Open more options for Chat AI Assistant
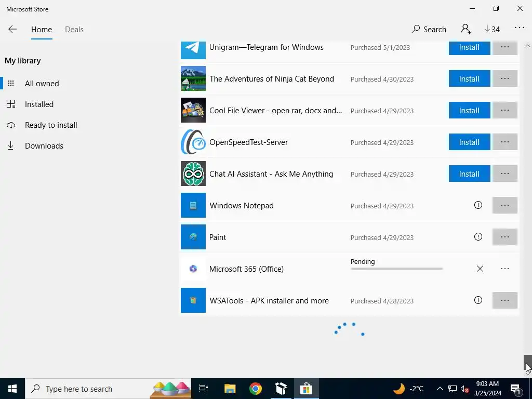The height and width of the screenshot is (399, 532). tap(505, 174)
